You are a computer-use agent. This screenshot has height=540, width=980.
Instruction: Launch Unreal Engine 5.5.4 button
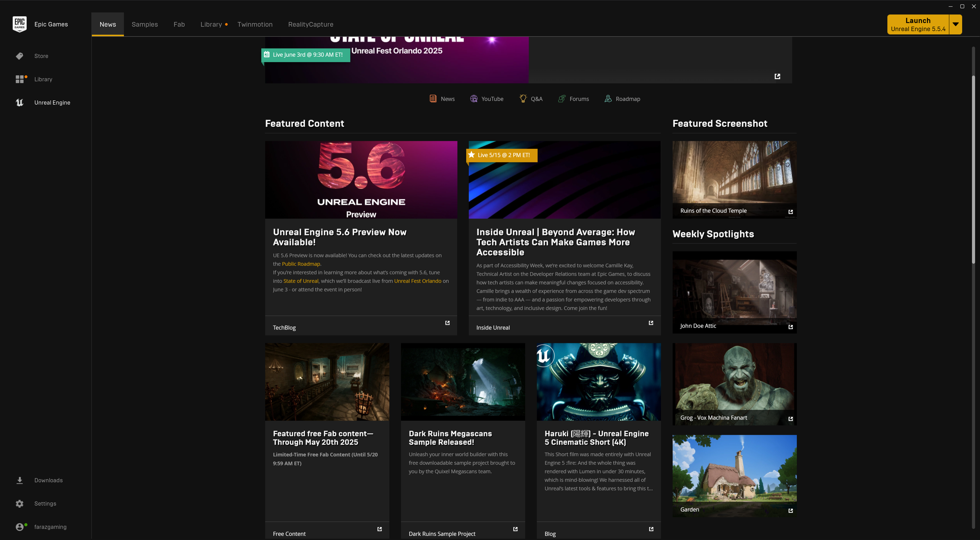point(918,24)
